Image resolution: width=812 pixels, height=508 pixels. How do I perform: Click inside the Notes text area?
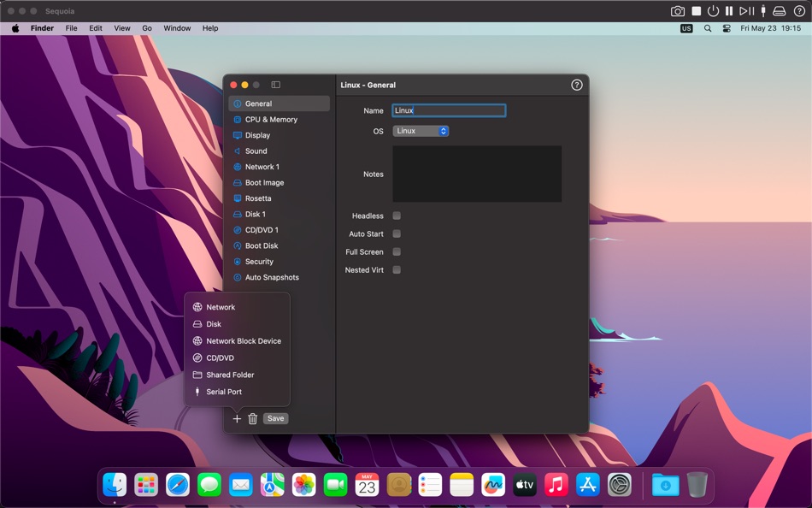(x=476, y=174)
